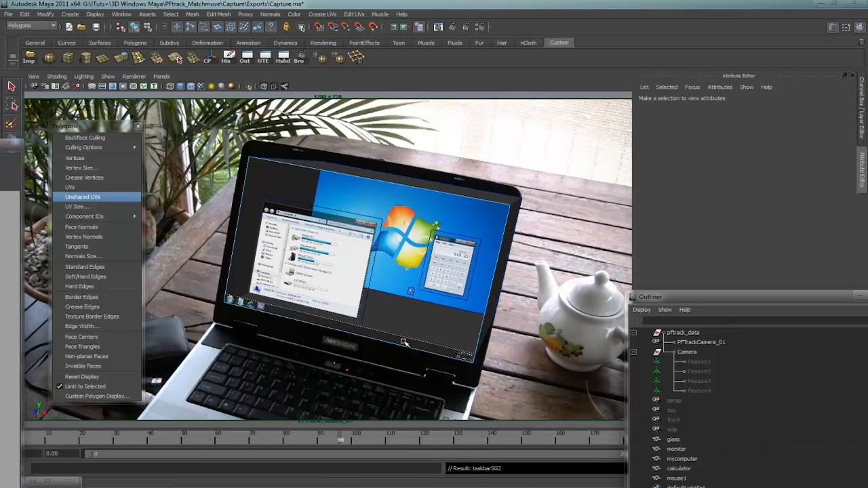Image resolution: width=868 pixels, height=488 pixels.
Task: Select the persp camera in Outliner
Action: pyautogui.click(x=673, y=401)
